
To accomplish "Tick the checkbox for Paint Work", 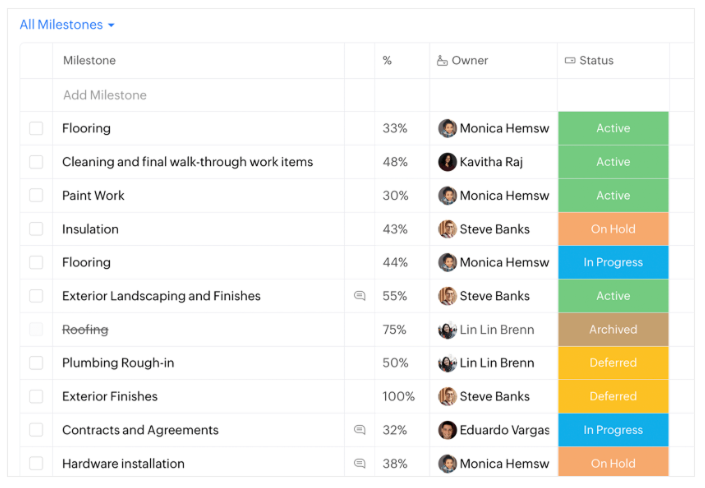I will point(36,196).
